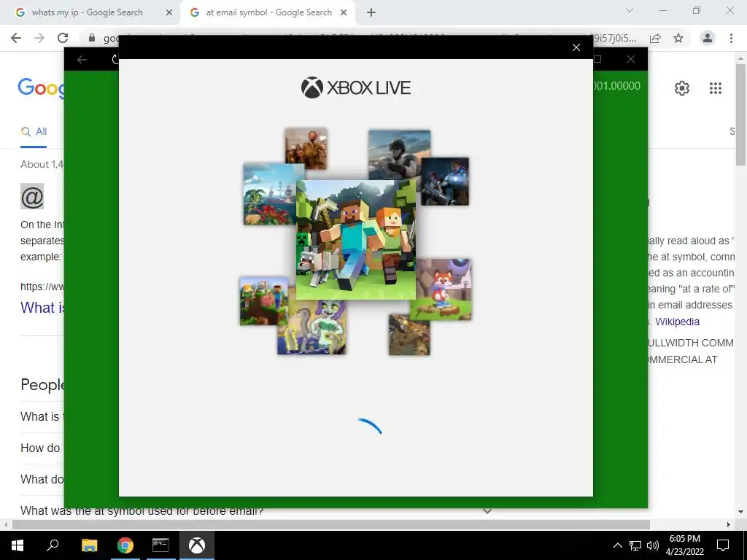Click the Sea of Thieves ship thumbnail

[270, 194]
